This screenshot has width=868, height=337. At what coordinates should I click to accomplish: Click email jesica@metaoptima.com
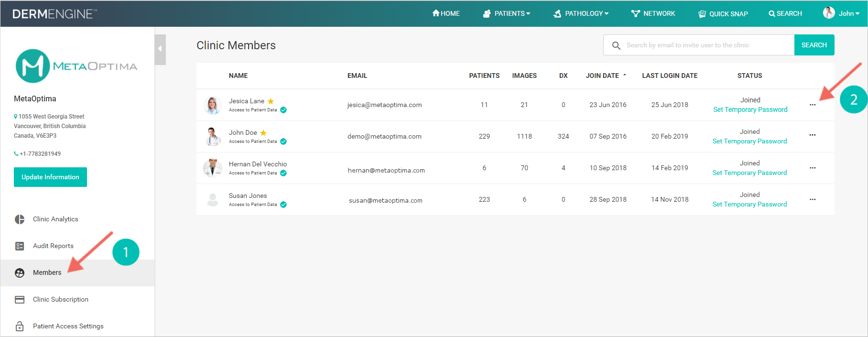click(384, 105)
